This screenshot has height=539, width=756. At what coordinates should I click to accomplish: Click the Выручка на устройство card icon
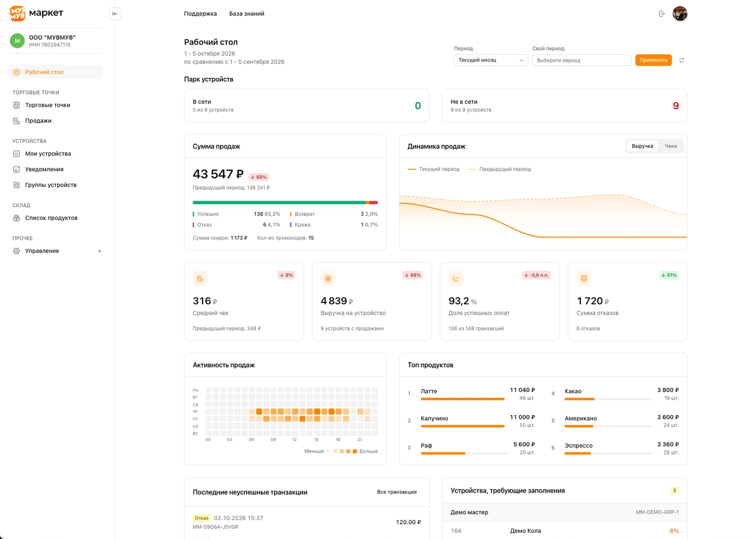[x=328, y=278]
